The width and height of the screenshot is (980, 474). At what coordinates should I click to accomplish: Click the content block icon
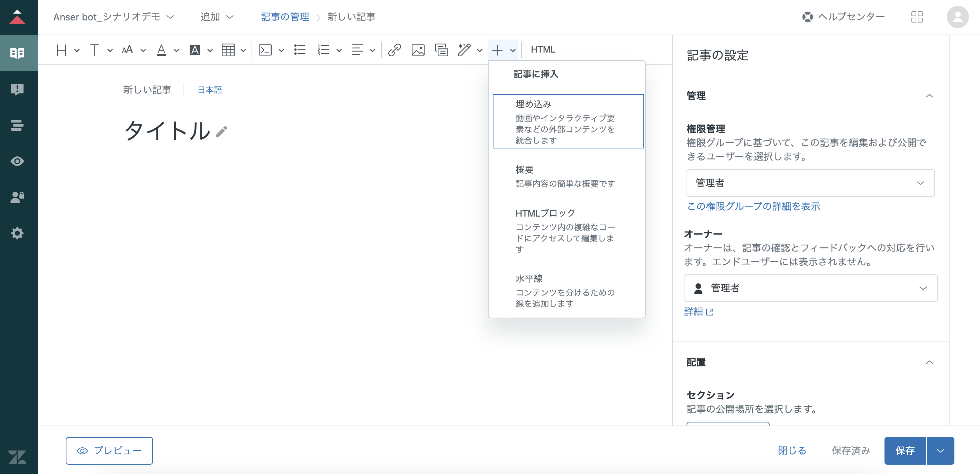pos(442,50)
